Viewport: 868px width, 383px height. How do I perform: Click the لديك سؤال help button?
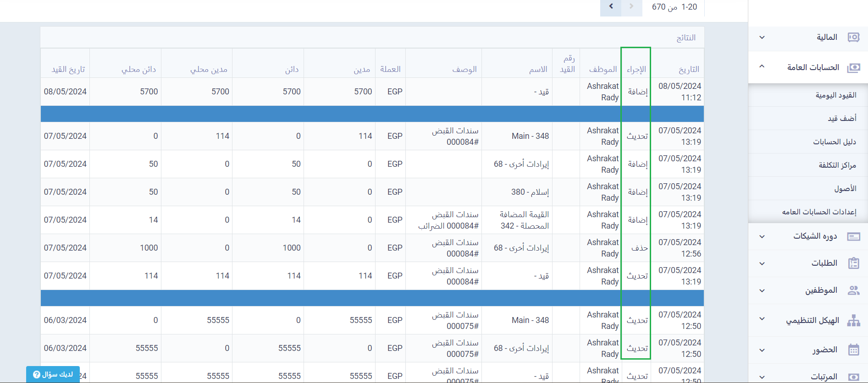point(53,374)
